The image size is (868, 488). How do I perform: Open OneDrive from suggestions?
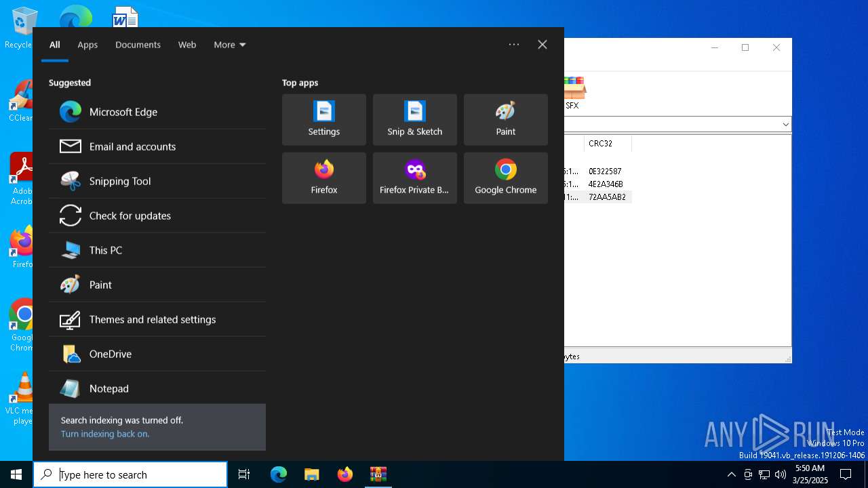click(x=157, y=354)
